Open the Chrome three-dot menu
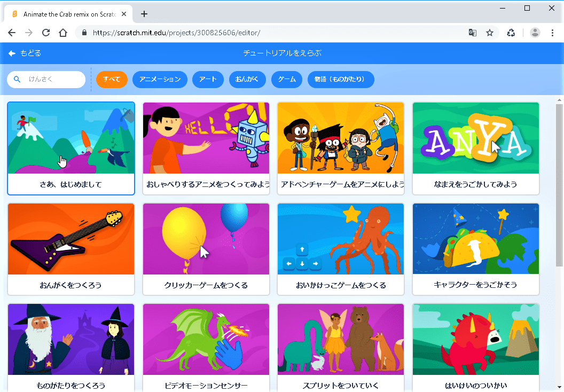 point(552,33)
